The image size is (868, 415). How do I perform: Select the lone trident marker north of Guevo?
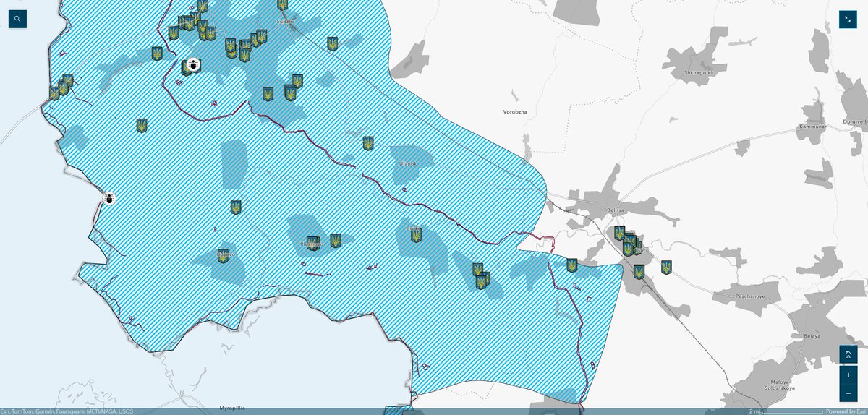pos(236,208)
